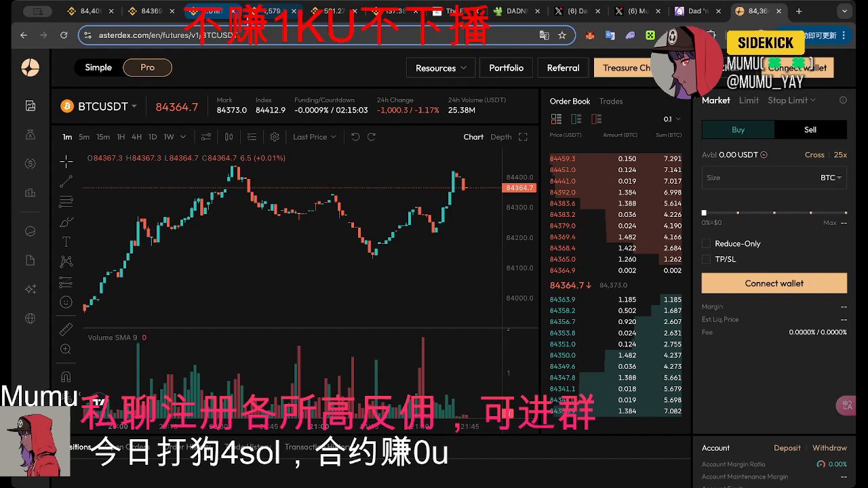Screen dimensions: 868x488
Task: Switch to Pro trading mode
Action: point(147,68)
